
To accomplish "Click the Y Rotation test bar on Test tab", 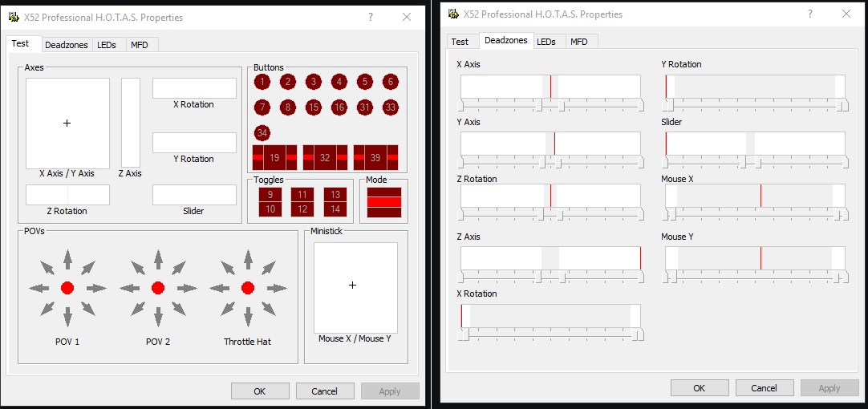I will coord(194,143).
